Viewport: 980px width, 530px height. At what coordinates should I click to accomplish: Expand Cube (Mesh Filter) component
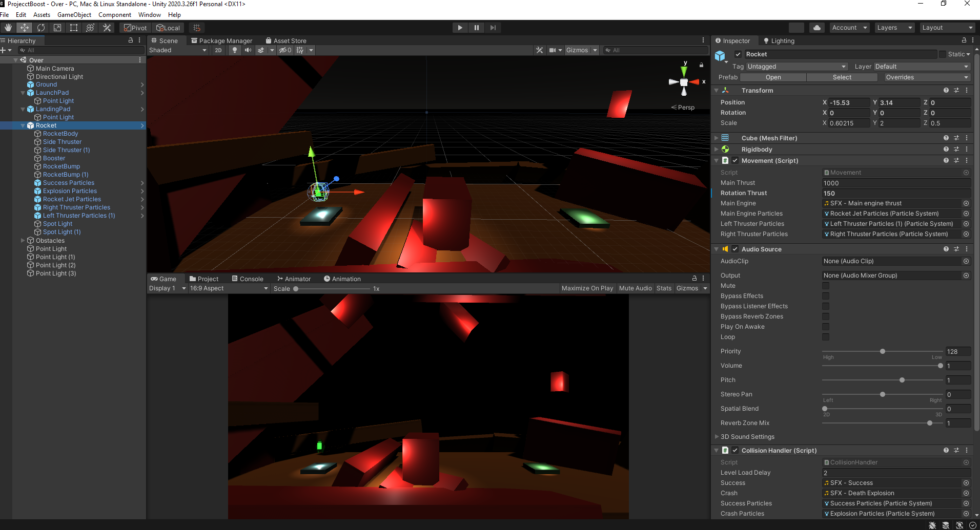(x=716, y=138)
